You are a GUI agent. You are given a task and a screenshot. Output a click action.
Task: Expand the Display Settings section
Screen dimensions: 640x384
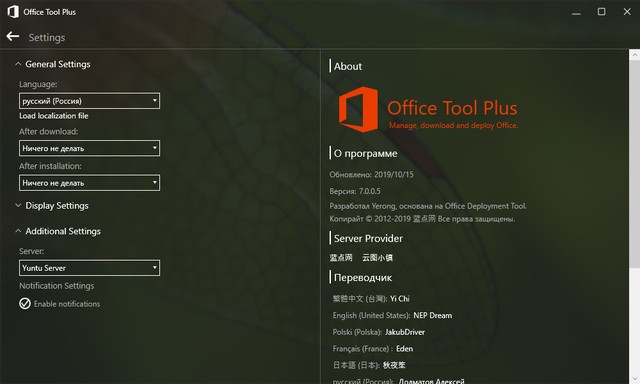click(x=18, y=205)
